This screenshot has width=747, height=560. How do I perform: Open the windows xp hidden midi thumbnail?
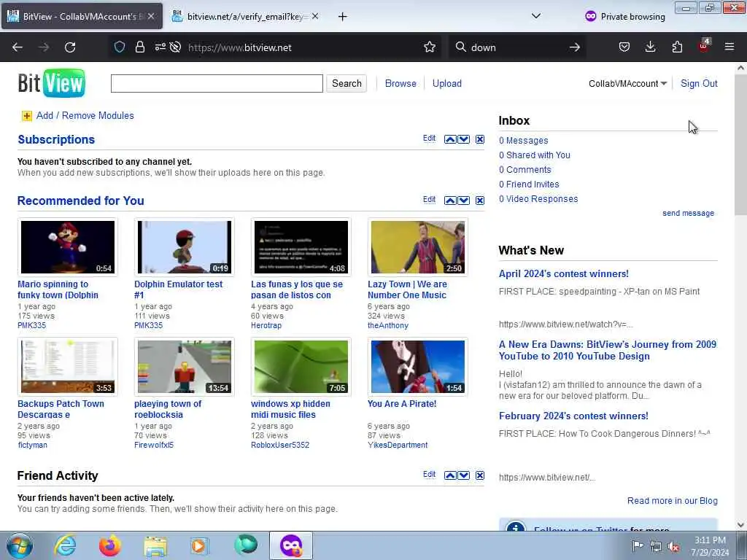coord(301,367)
